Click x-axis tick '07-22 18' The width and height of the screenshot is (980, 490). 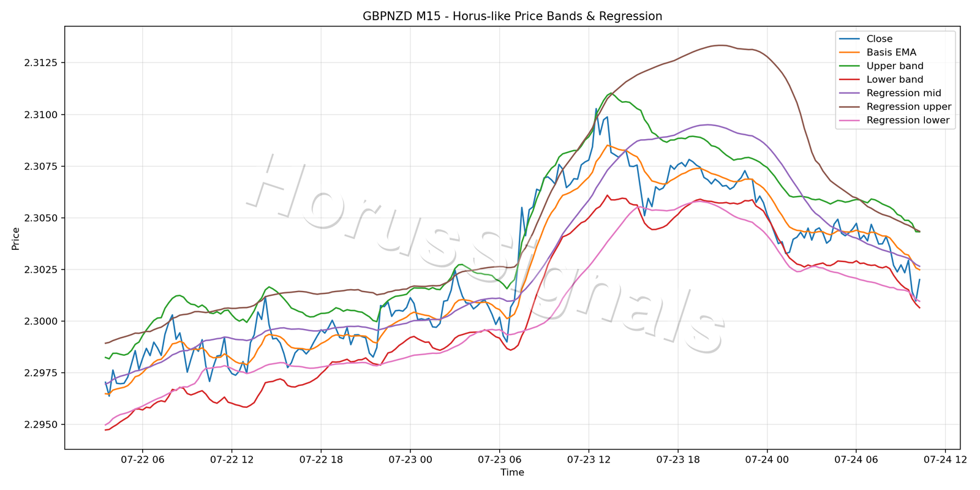click(321, 459)
